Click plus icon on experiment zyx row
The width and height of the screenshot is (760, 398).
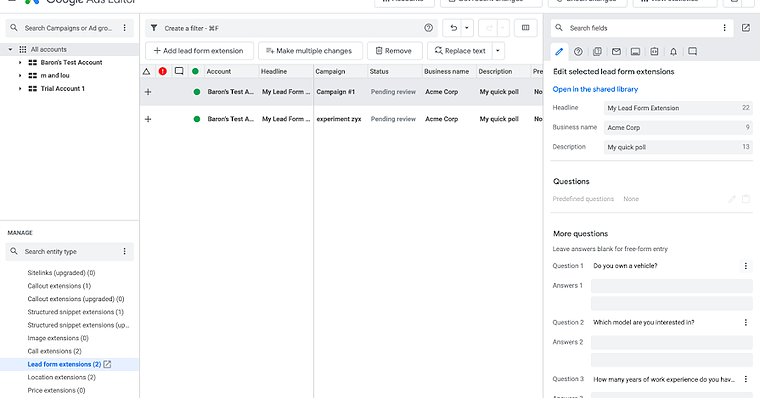tap(148, 119)
